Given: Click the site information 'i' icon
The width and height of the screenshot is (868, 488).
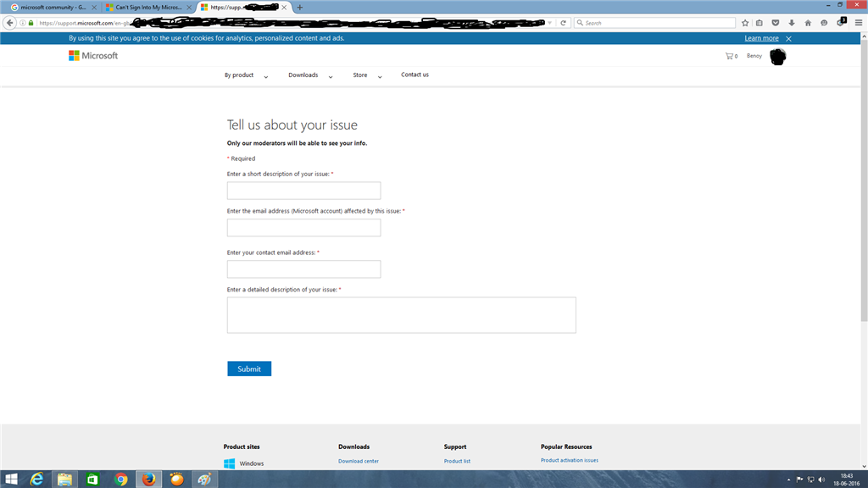Looking at the screenshot, I should click(x=23, y=23).
